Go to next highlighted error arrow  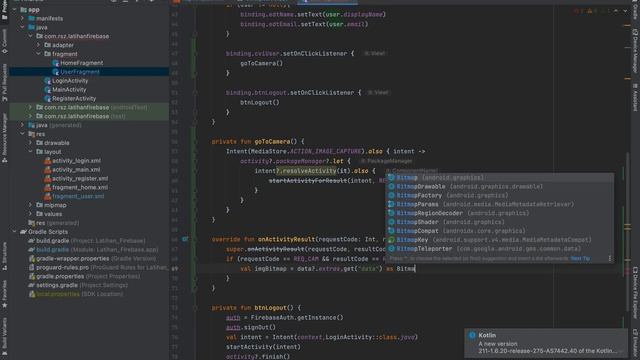[x=625, y=11]
